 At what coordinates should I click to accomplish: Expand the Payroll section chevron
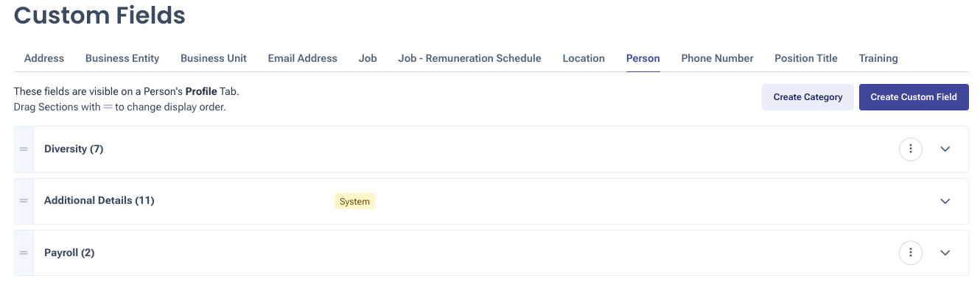[x=945, y=253]
